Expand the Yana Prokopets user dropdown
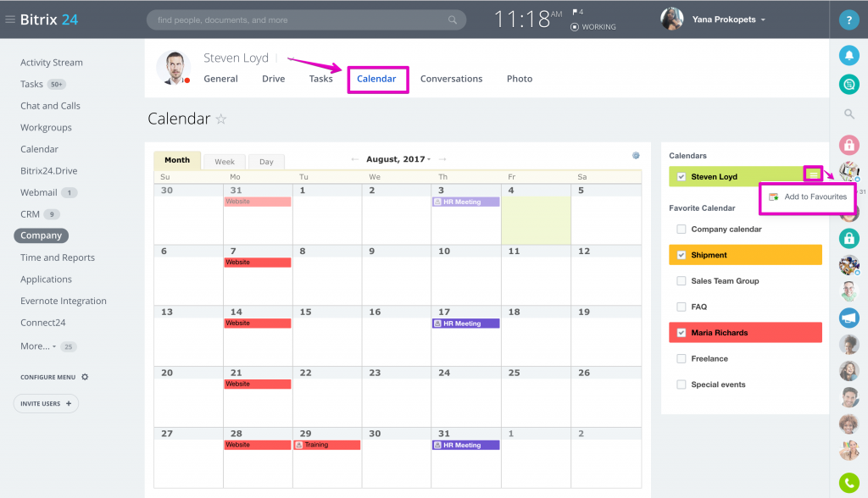Screen dimensions: 868x498 tap(763, 20)
